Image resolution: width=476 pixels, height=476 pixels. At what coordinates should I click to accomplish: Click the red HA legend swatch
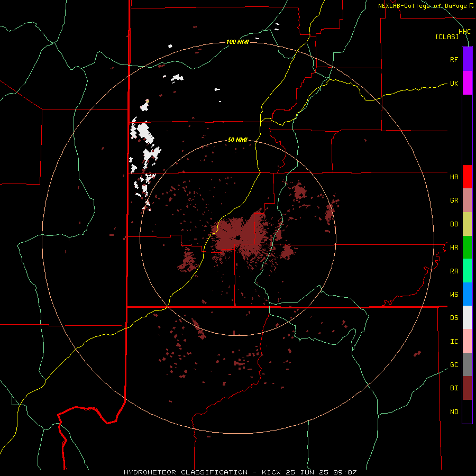pos(467,177)
